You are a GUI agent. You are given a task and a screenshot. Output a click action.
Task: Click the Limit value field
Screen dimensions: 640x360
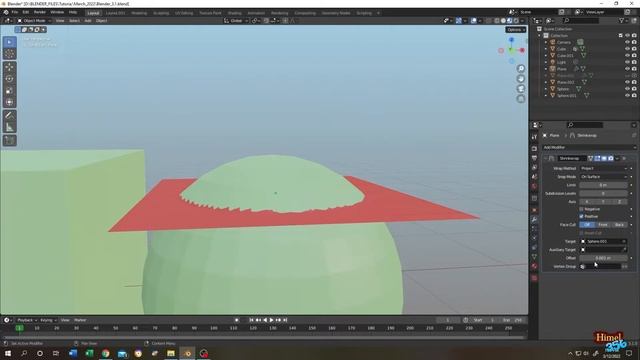point(604,185)
